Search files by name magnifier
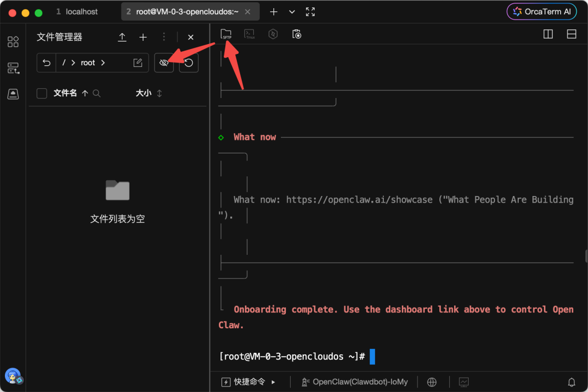This screenshot has width=588, height=392. coord(96,93)
